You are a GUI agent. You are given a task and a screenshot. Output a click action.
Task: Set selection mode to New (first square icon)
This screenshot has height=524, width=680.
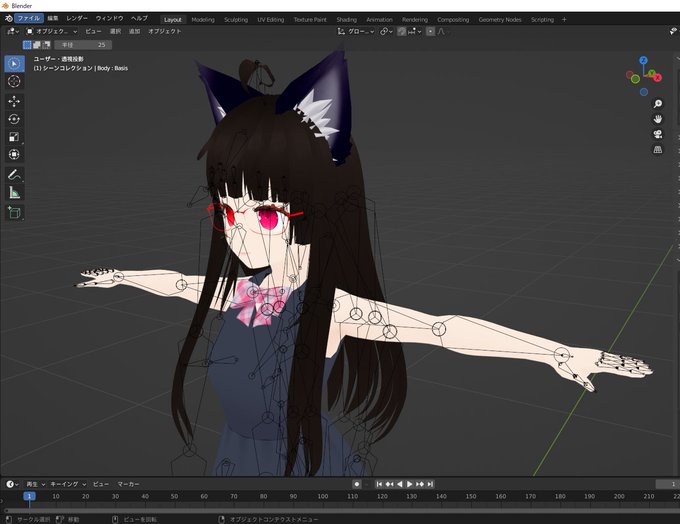pos(27,45)
